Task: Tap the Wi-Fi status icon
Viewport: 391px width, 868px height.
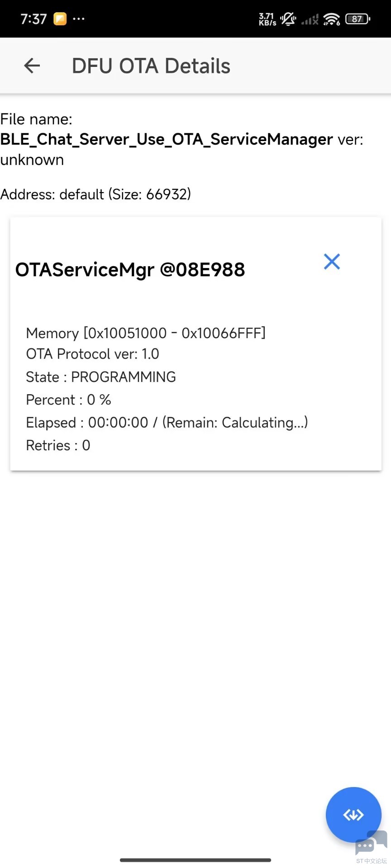Action: tap(332, 19)
